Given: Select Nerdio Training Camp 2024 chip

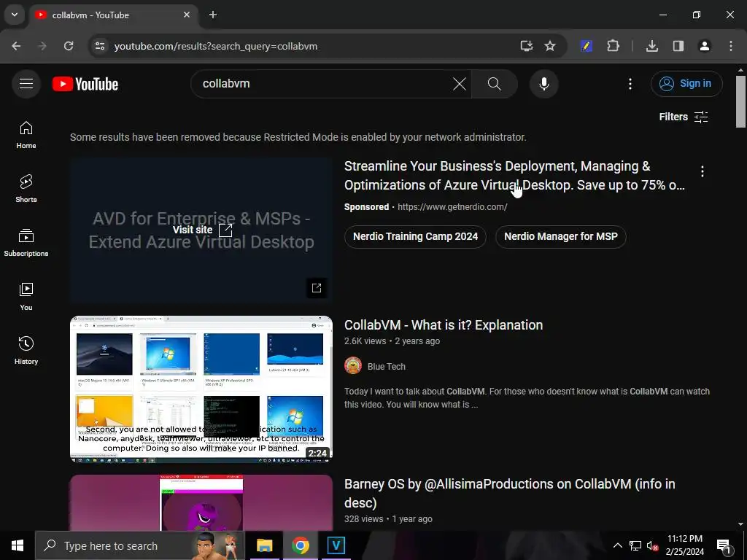Looking at the screenshot, I should pos(415,237).
